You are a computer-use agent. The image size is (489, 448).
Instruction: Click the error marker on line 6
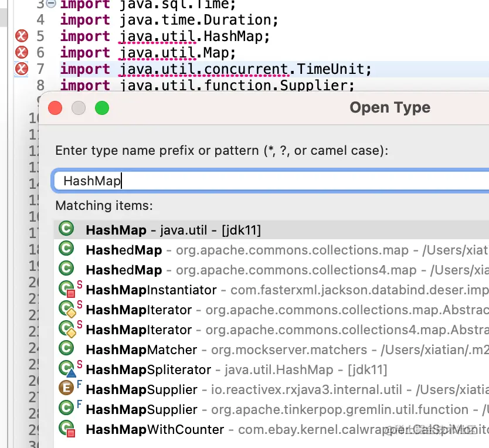[22, 52]
